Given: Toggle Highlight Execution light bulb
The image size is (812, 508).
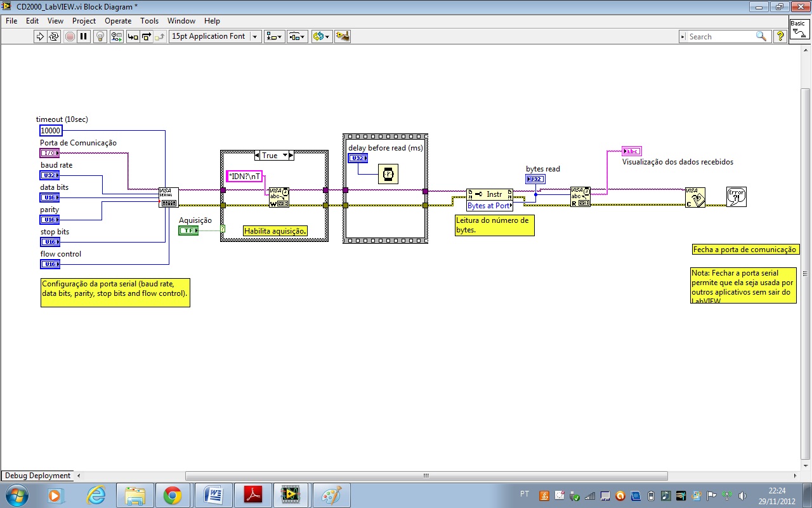Looking at the screenshot, I should (x=100, y=37).
